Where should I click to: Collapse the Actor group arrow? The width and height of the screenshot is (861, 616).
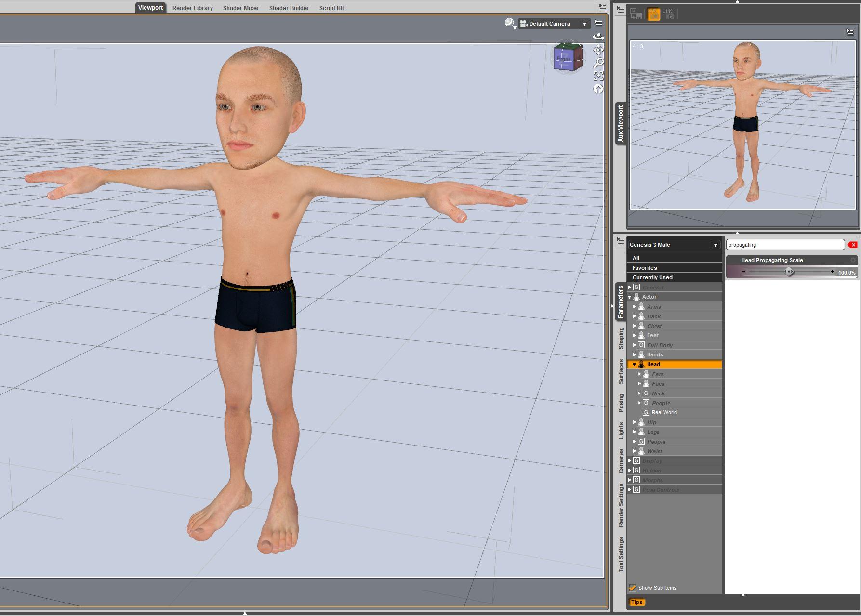[x=630, y=297]
